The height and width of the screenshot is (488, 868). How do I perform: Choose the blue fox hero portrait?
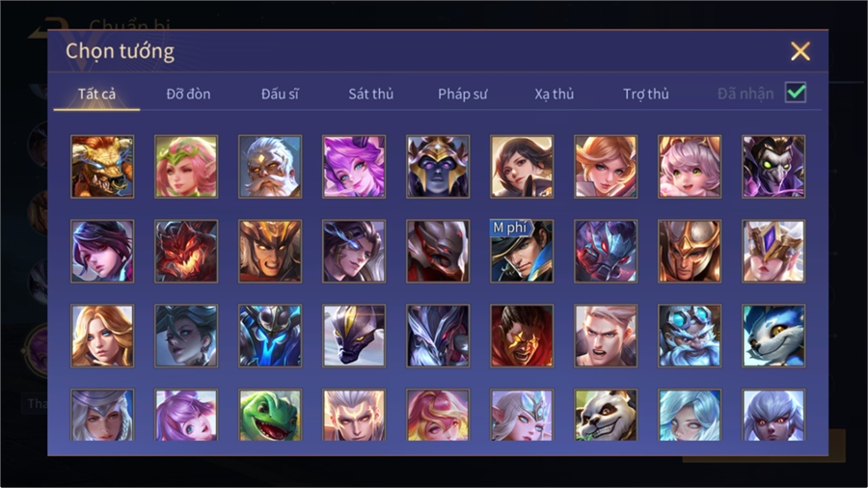tap(773, 336)
